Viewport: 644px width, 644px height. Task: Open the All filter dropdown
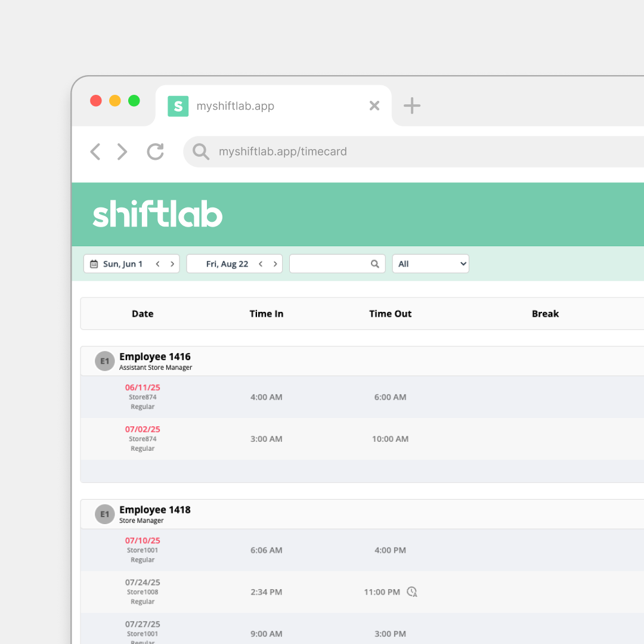pos(431,264)
